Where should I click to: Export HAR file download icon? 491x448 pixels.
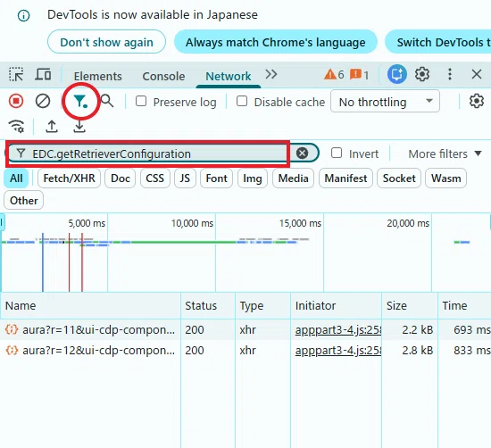(x=79, y=126)
